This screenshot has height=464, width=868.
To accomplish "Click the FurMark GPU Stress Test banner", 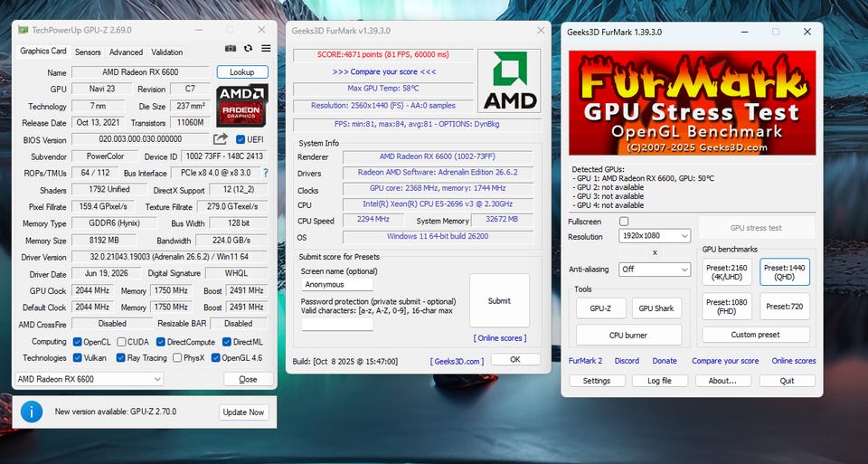I will (692, 103).
